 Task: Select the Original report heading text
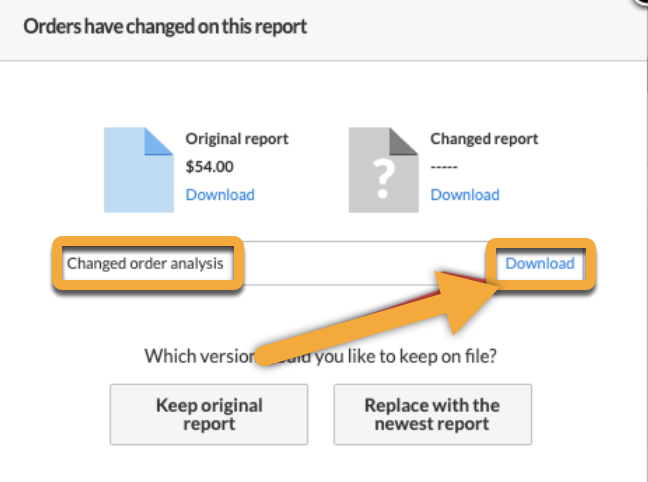pos(236,139)
